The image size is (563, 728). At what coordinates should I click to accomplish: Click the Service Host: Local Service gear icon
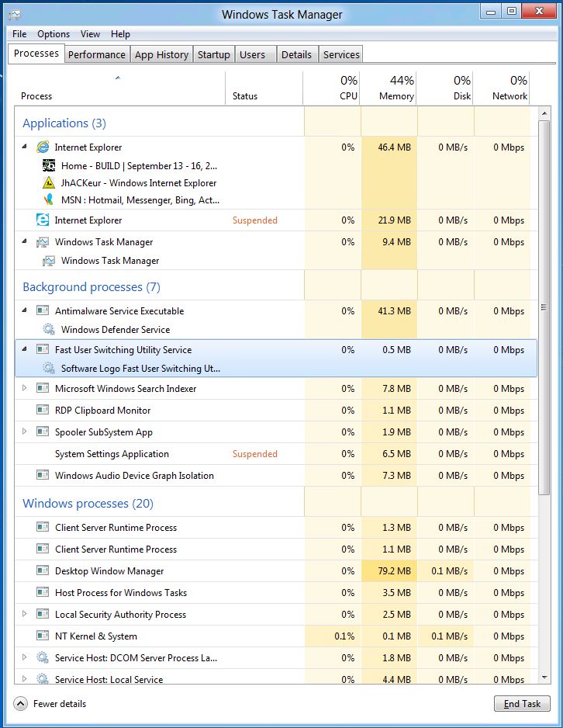(43, 679)
